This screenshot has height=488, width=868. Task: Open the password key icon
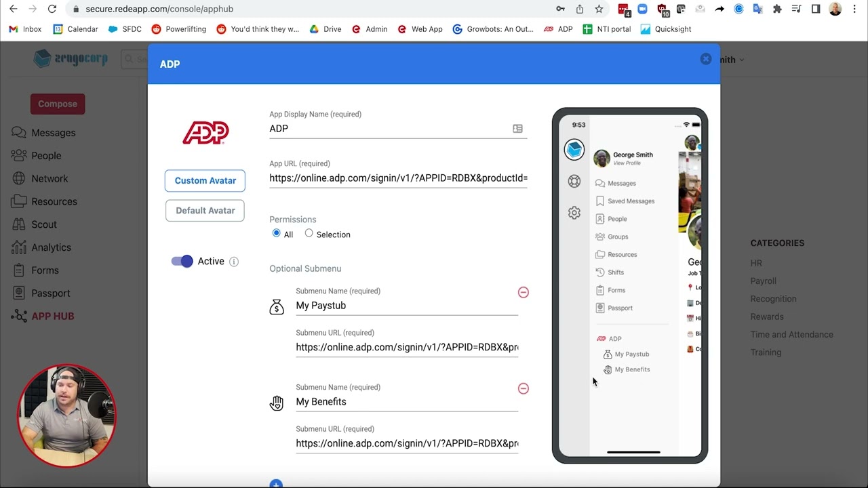560,9
